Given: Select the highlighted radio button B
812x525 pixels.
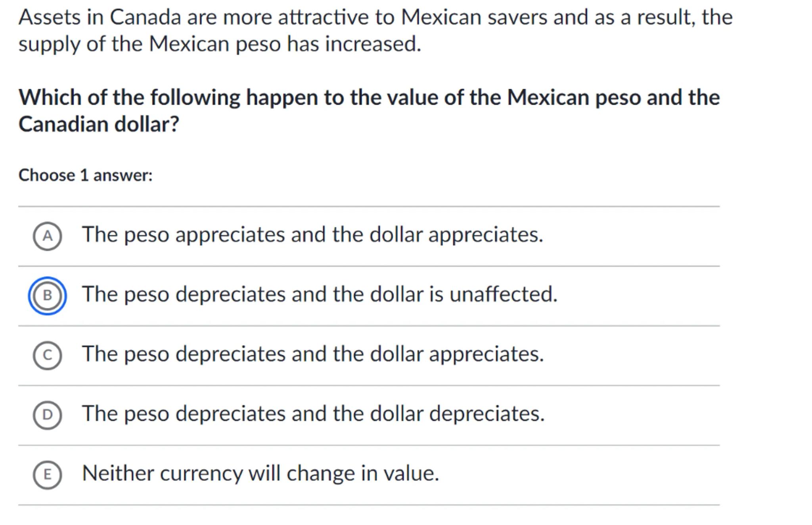Looking at the screenshot, I should coord(47,296).
